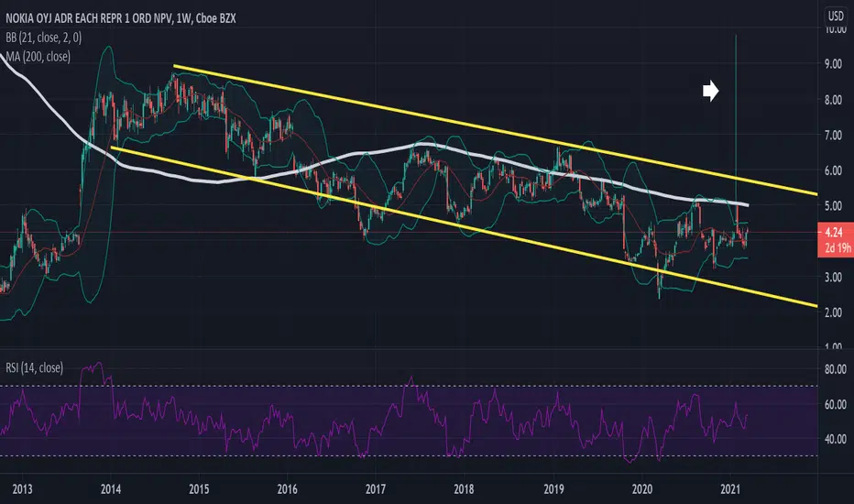Screen dimensions: 854x504
Task: Click the 2017 time axis label
Action: [376, 488]
